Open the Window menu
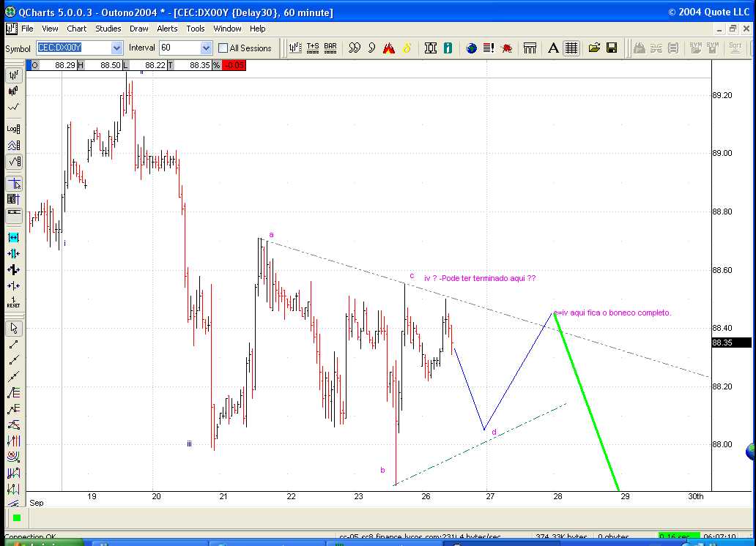Viewport: 756px width, 546px height. coord(228,29)
